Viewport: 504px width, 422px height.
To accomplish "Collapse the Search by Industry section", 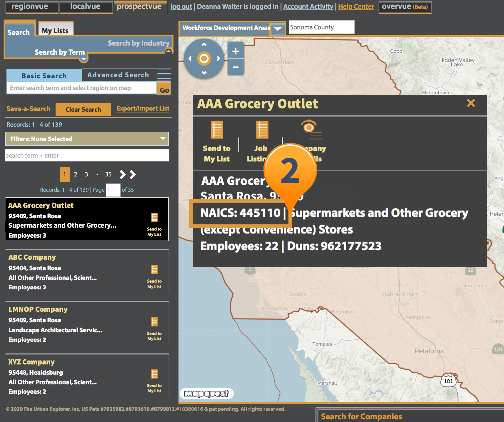I will click(168, 51).
